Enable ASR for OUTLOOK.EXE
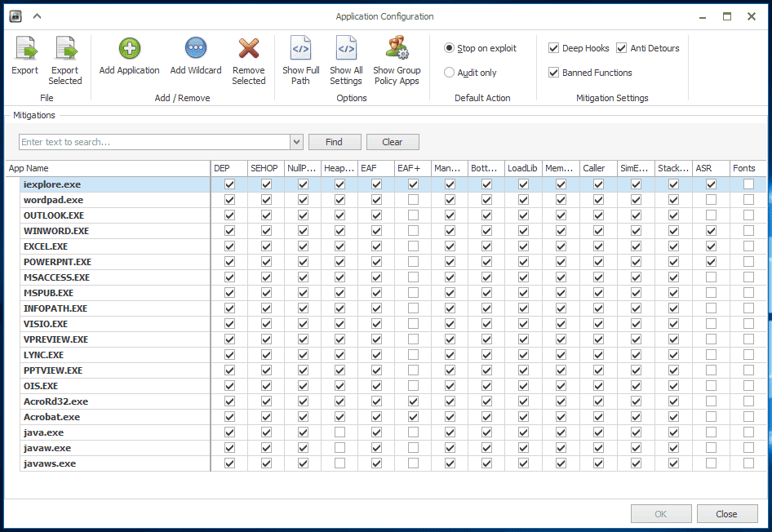772x532 pixels. point(711,215)
